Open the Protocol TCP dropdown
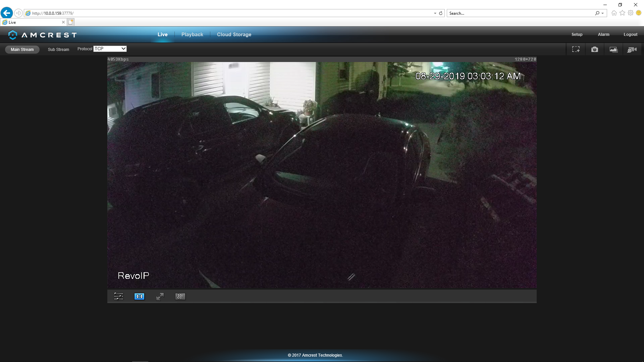 click(x=110, y=49)
